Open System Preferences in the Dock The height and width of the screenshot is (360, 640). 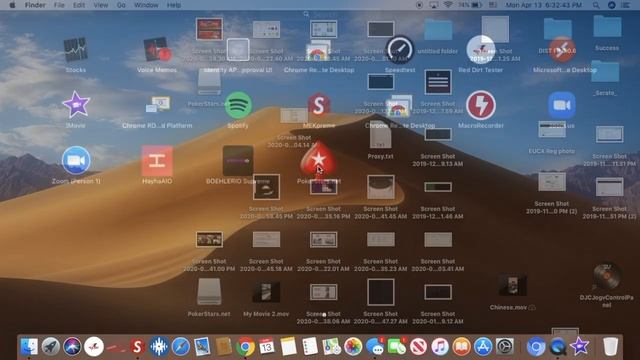coord(505,347)
